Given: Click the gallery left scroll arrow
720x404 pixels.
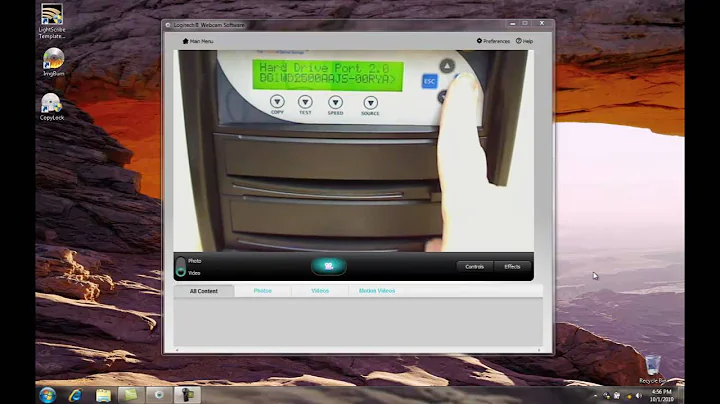Looking at the screenshot, I should [177, 350].
